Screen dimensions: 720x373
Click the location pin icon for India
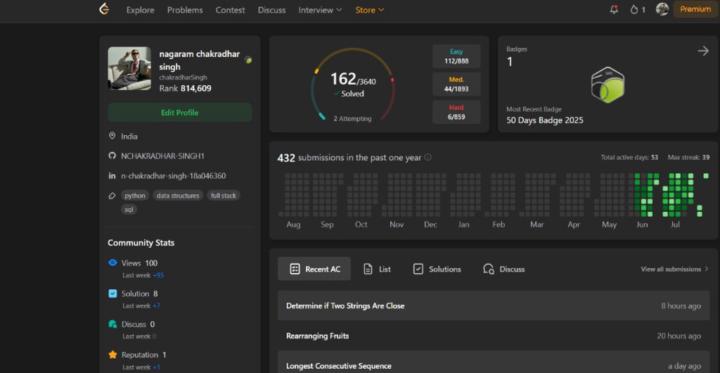click(112, 136)
